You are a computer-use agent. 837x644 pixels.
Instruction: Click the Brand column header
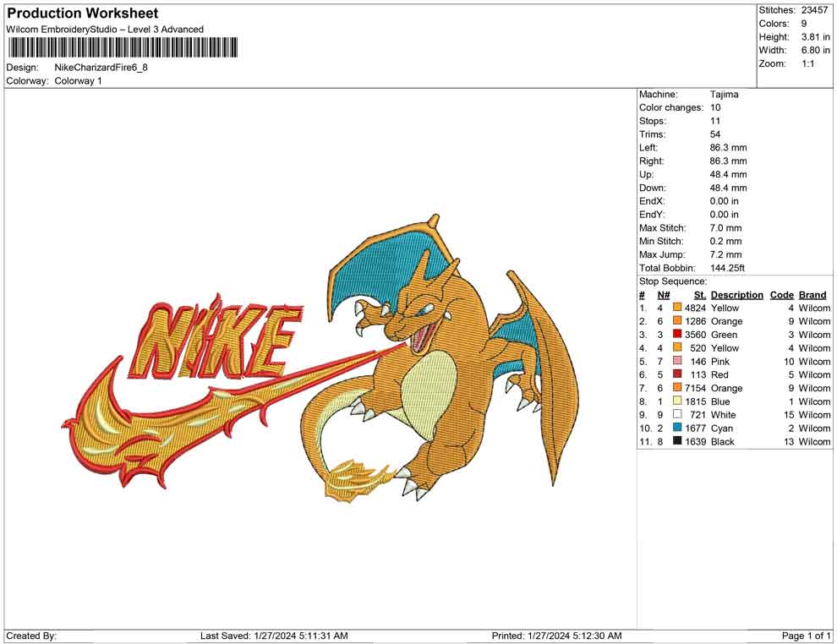coord(812,294)
